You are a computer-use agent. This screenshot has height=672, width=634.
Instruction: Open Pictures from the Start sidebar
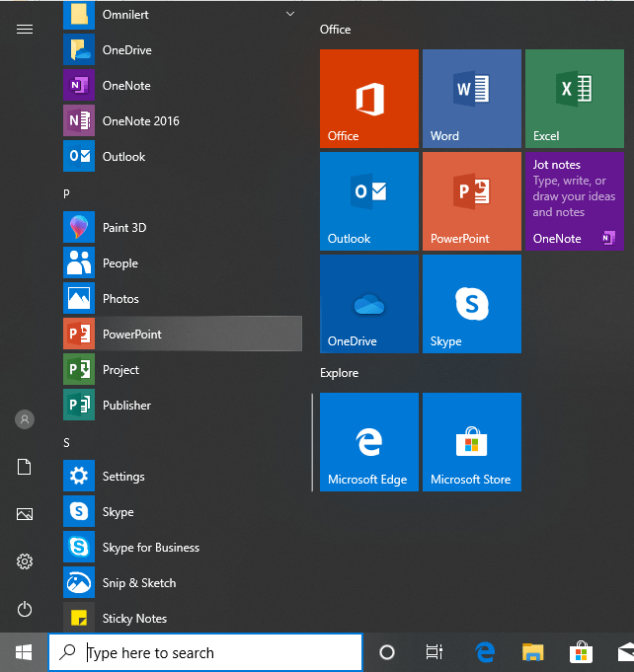click(25, 514)
